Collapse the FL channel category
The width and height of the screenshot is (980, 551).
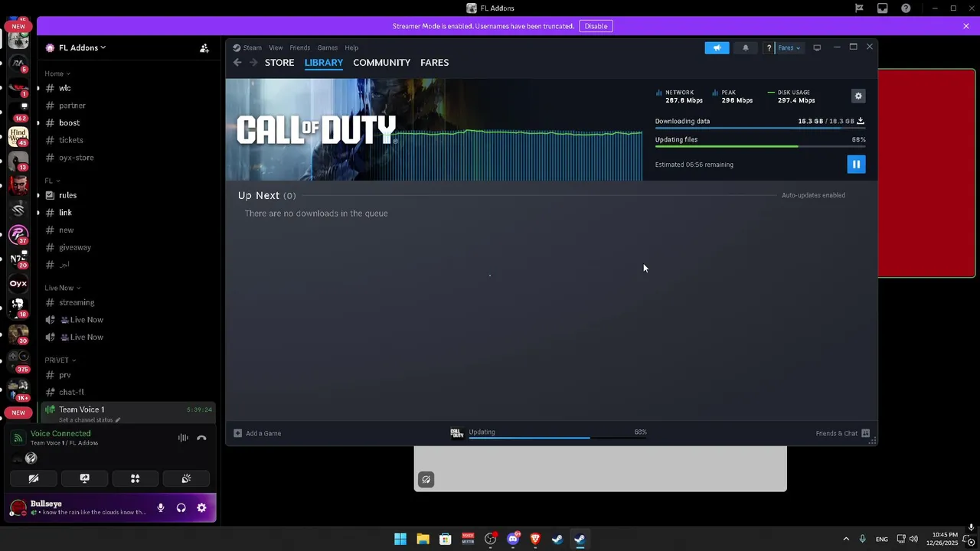[52, 181]
